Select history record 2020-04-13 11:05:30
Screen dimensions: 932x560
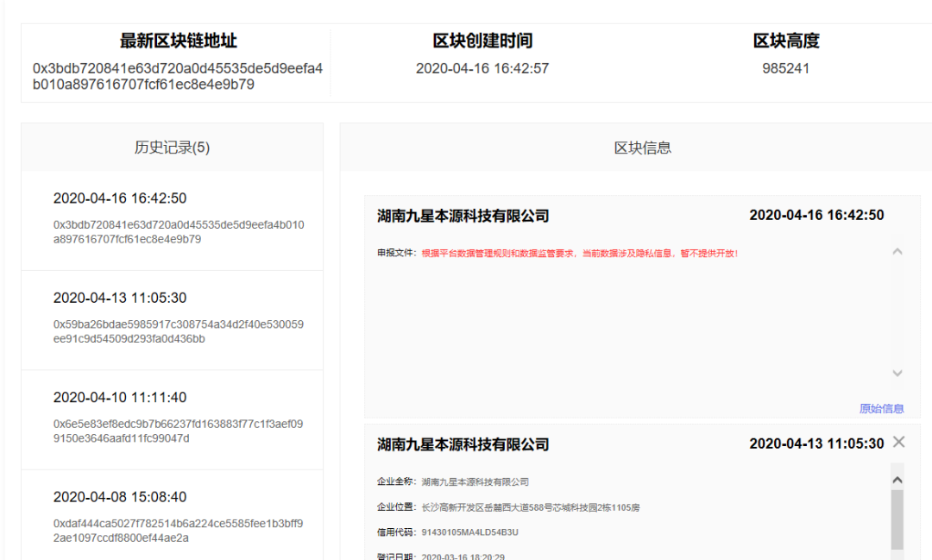[x=173, y=320]
